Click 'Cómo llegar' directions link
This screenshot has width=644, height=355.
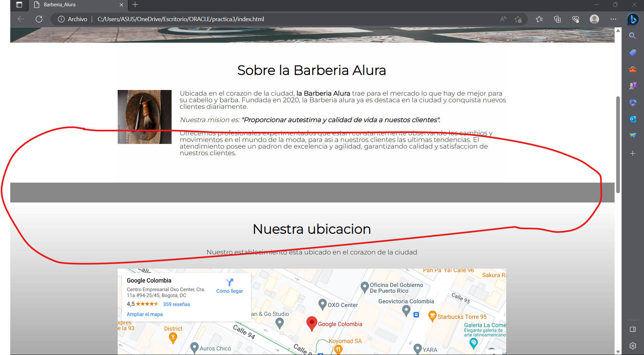pos(229,286)
